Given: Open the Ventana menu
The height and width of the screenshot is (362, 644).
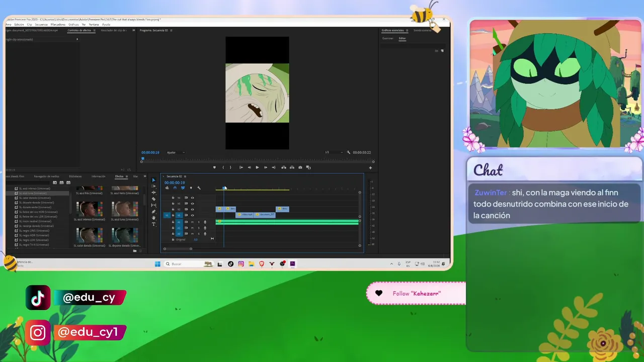Looking at the screenshot, I should (x=94, y=24).
